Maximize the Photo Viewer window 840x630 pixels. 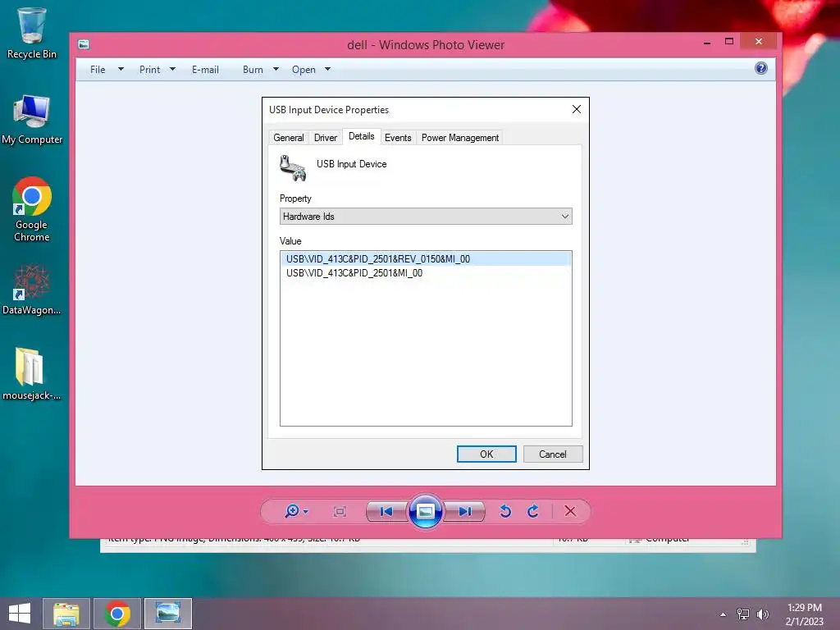(729, 41)
